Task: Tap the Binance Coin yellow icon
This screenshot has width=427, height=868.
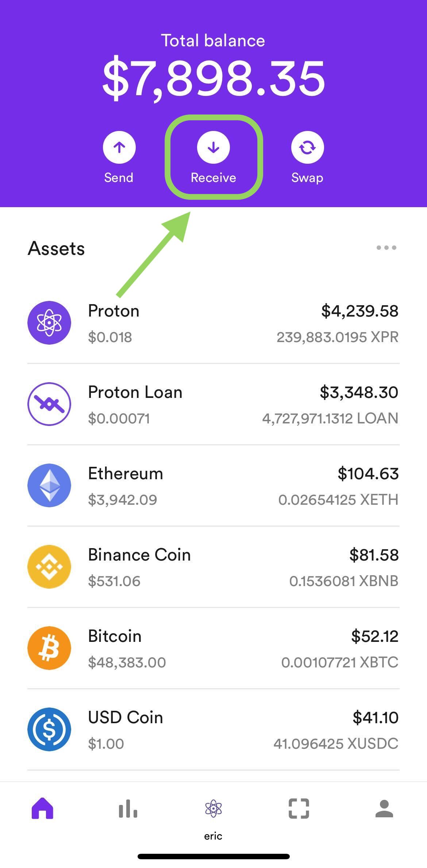Action: (49, 567)
